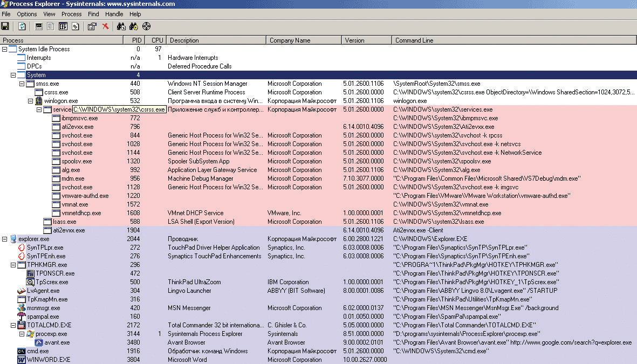Viewport: 637px width, 364px height.
Task: Collapse the services.exe tree node
Action: pyautogui.click(x=39, y=109)
